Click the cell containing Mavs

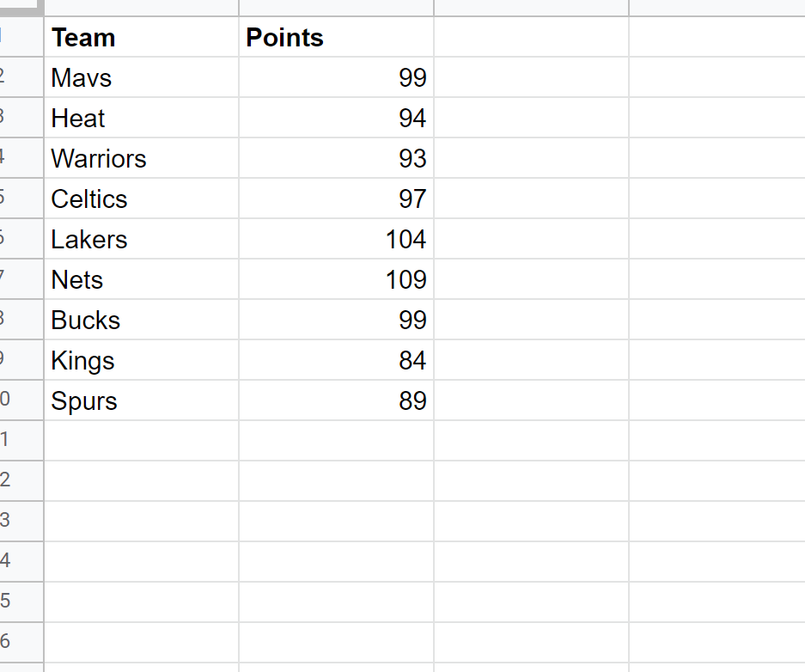coord(141,78)
